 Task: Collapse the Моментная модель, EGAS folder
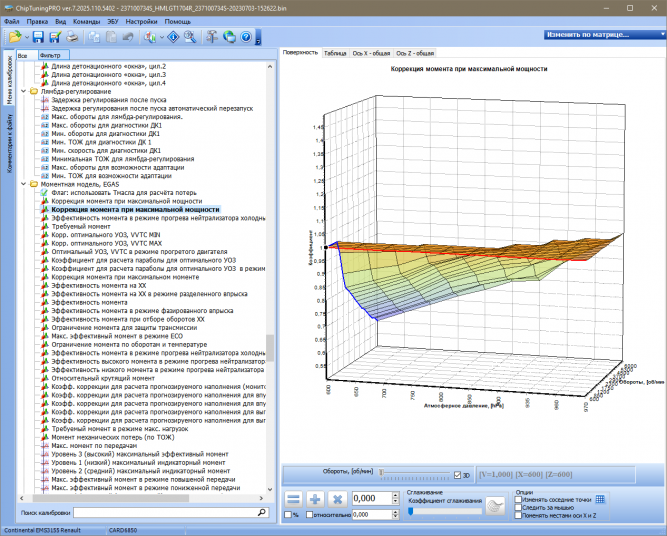click(x=24, y=184)
